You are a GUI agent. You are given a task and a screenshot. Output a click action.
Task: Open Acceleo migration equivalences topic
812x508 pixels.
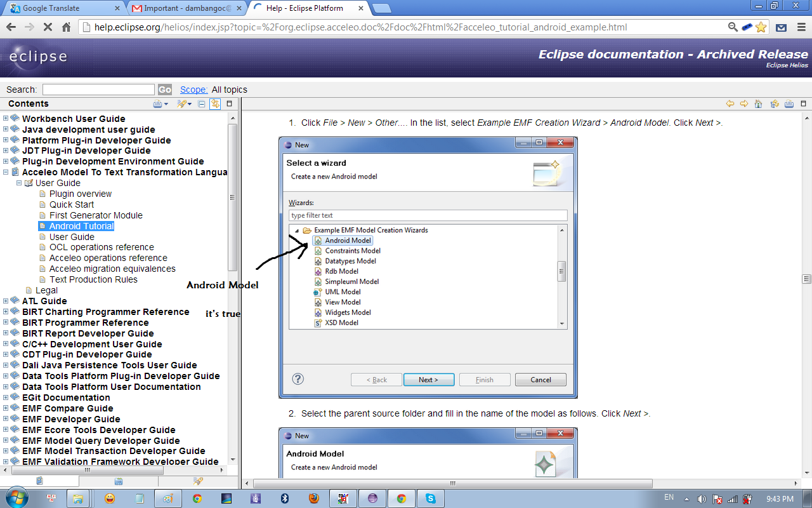pyautogui.click(x=112, y=269)
